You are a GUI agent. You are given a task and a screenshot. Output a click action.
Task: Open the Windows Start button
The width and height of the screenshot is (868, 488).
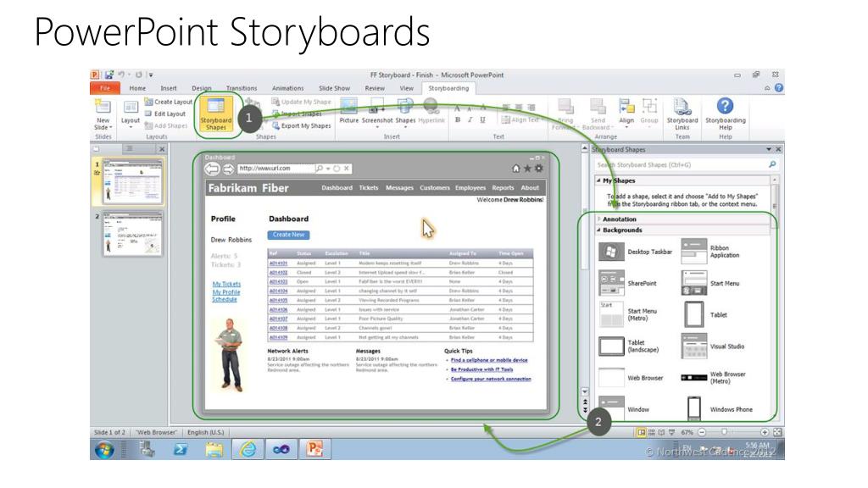pyautogui.click(x=104, y=450)
